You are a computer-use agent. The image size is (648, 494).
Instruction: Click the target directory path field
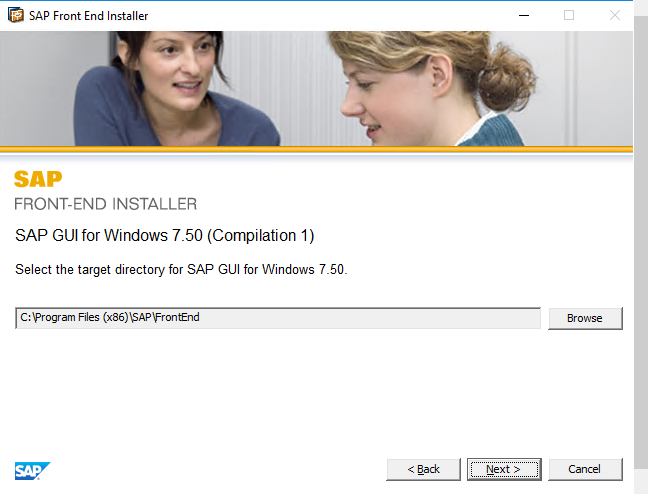(278, 318)
